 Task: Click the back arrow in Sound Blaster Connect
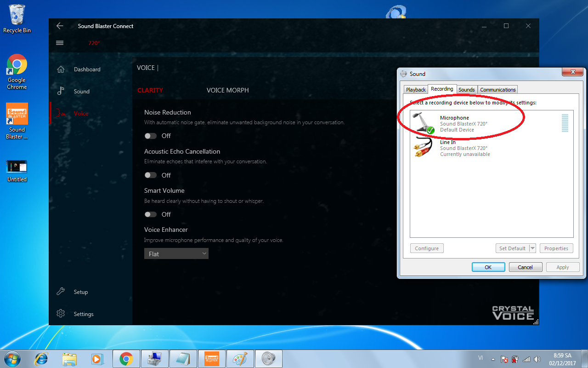point(60,26)
